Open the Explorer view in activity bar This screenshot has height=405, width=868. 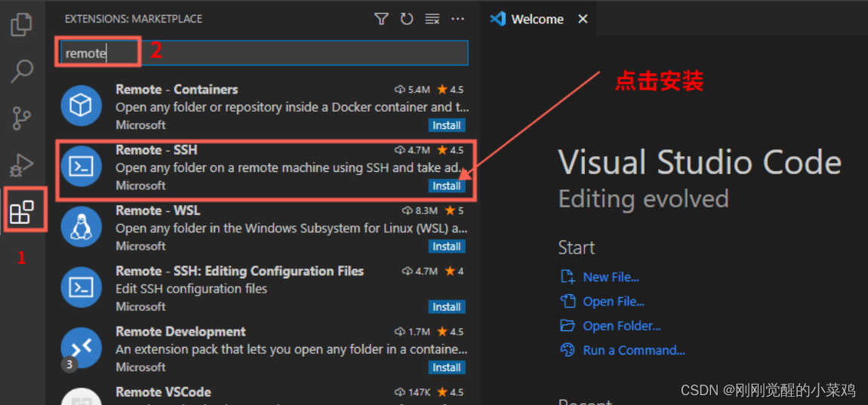coord(22,24)
